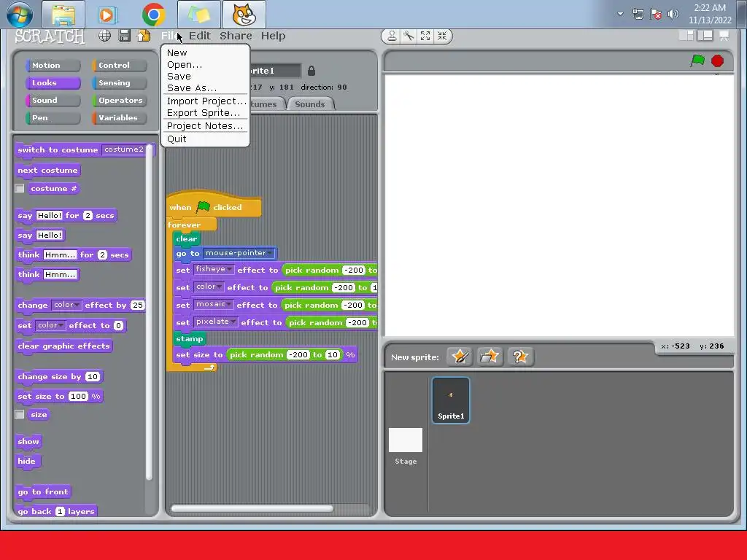Show hidden tray icons arrow
Viewport: 747px width, 560px height.
620,14
